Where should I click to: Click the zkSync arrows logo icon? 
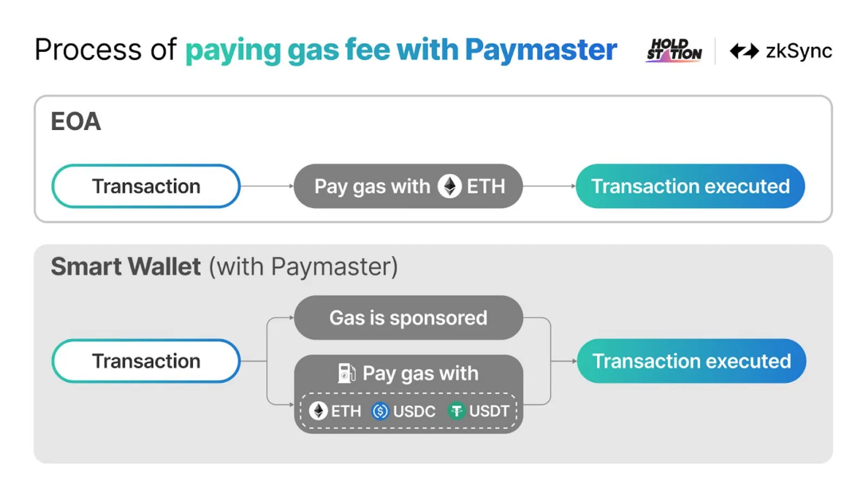(x=744, y=51)
